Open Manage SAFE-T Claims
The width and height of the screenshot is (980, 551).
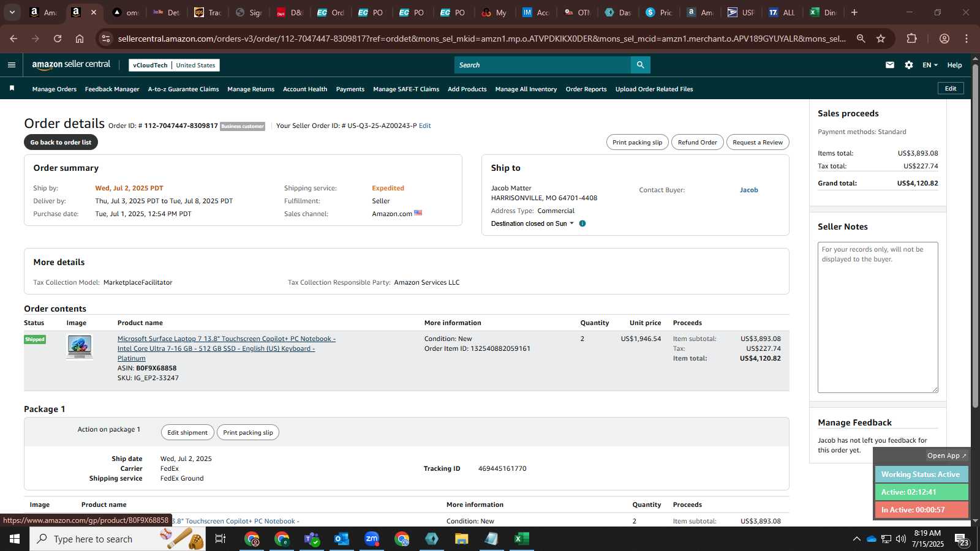(x=406, y=89)
